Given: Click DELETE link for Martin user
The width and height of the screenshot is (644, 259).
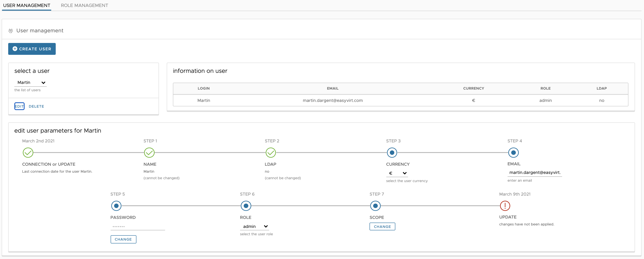Looking at the screenshot, I should pyautogui.click(x=36, y=106).
